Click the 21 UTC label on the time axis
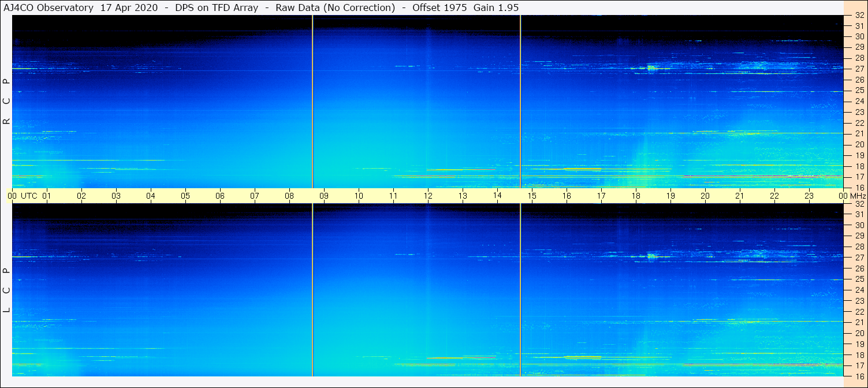Screen dimensions: 868x388 pyautogui.click(x=740, y=196)
